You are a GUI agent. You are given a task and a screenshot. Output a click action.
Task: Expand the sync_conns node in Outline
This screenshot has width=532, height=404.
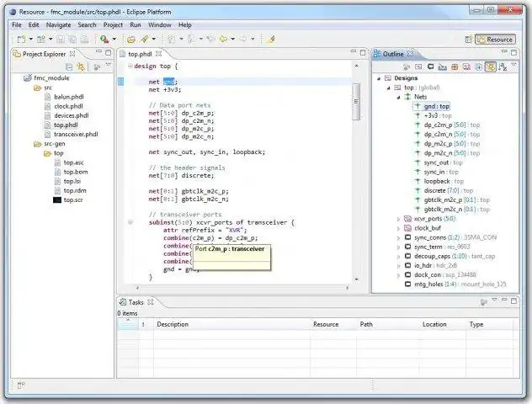pyautogui.click(x=399, y=238)
